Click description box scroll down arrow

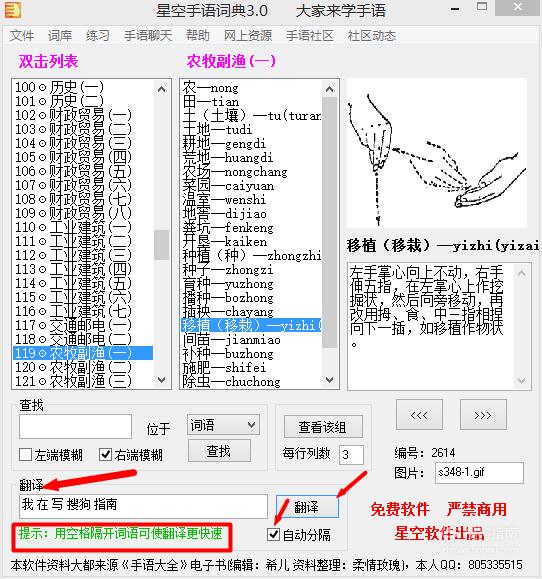pyautogui.click(x=522, y=380)
